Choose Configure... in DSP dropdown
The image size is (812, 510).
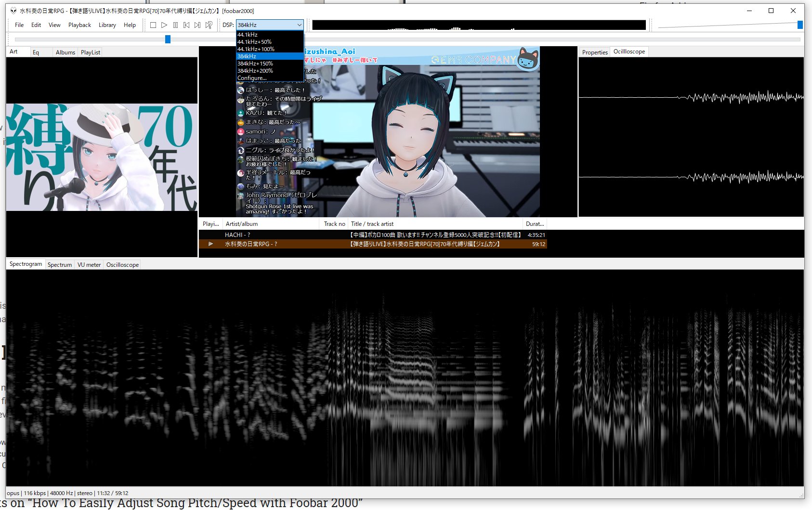pyautogui.click(x=270, y=78)
